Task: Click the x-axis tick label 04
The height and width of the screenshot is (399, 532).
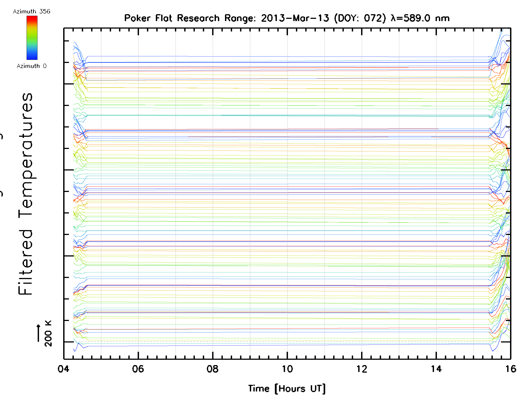Action: pyautogui.click(x=63, y=369)
